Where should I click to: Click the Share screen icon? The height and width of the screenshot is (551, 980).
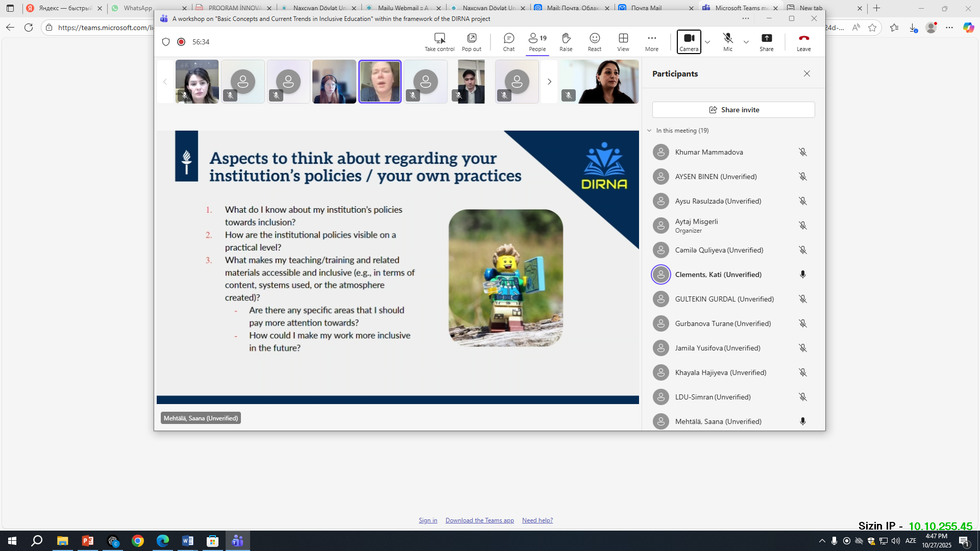point(766,42)
